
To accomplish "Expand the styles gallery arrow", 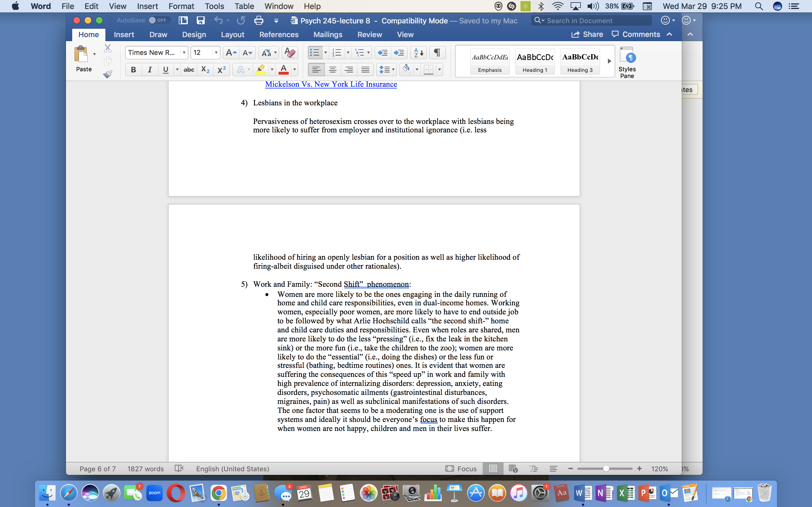I will (x=609, y=61).
